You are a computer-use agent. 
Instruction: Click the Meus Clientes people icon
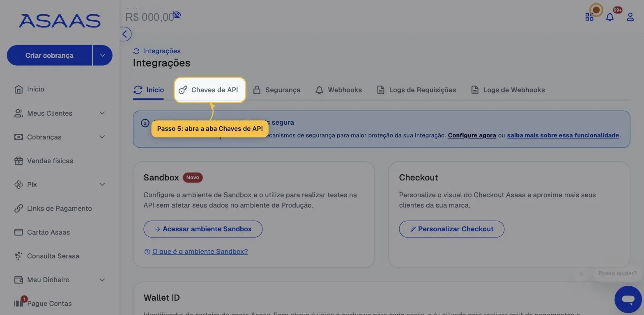(x=18, y=113)
